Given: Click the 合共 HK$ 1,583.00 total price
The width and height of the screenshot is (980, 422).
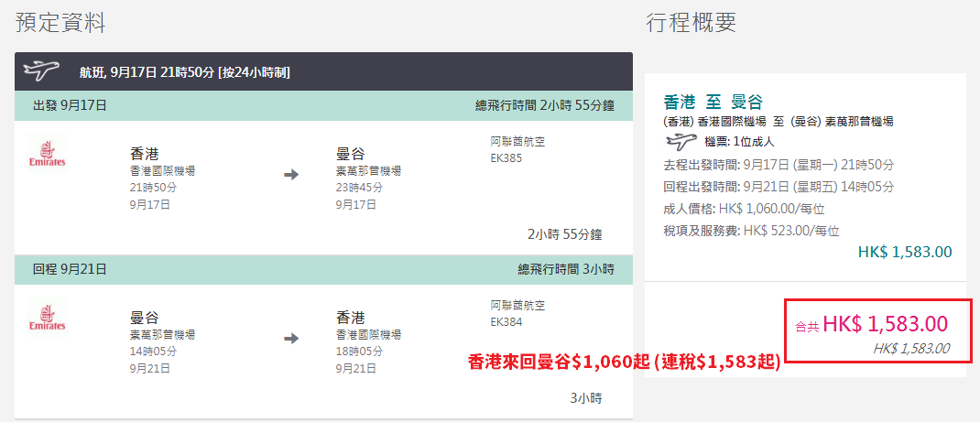Looking at the screenshot, I should 872,324.
